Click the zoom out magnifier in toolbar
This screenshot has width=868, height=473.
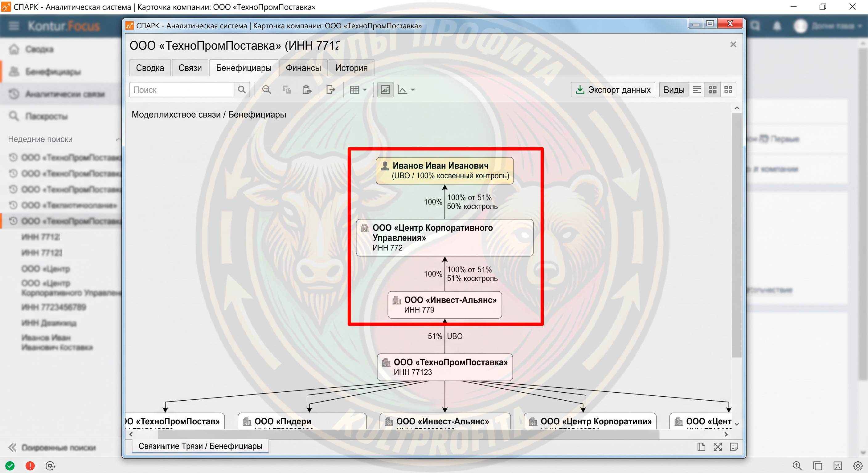(x=267, y=90)
